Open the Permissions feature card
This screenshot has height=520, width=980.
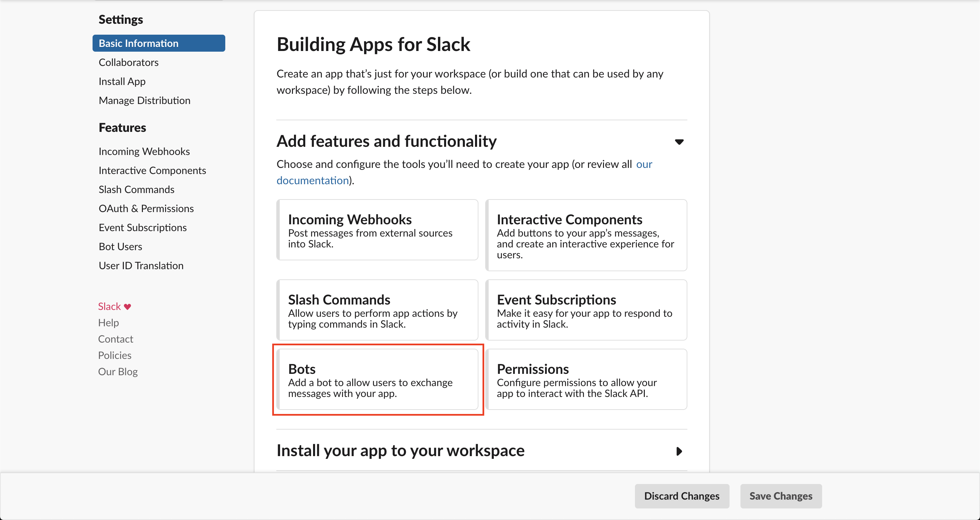586,379
